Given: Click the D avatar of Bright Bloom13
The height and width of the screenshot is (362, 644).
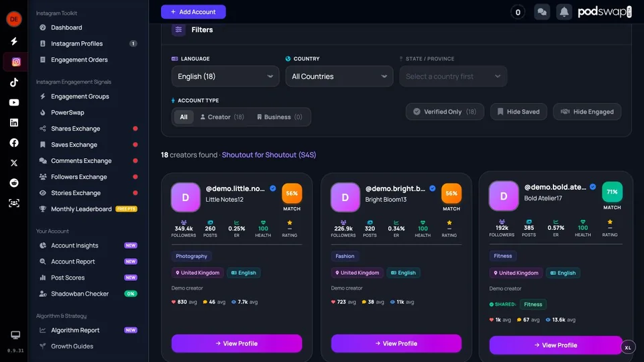Looking at the screenshot, I should click(345, 197).
